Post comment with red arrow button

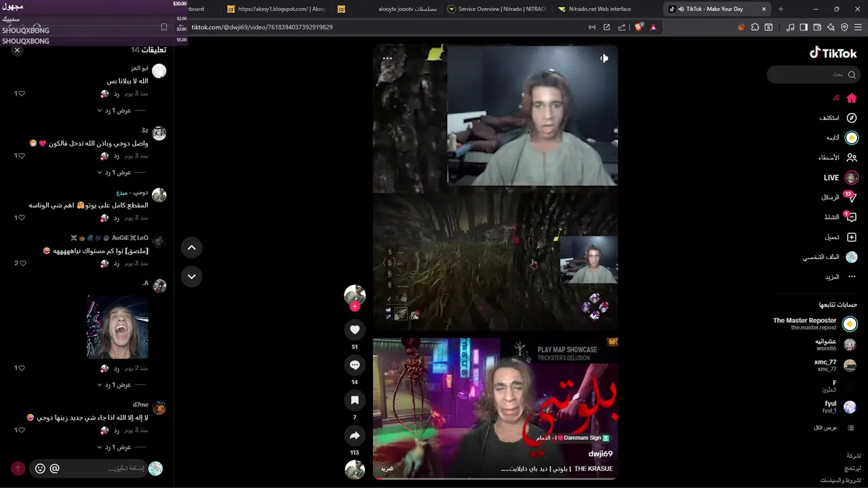click(18, 468)
